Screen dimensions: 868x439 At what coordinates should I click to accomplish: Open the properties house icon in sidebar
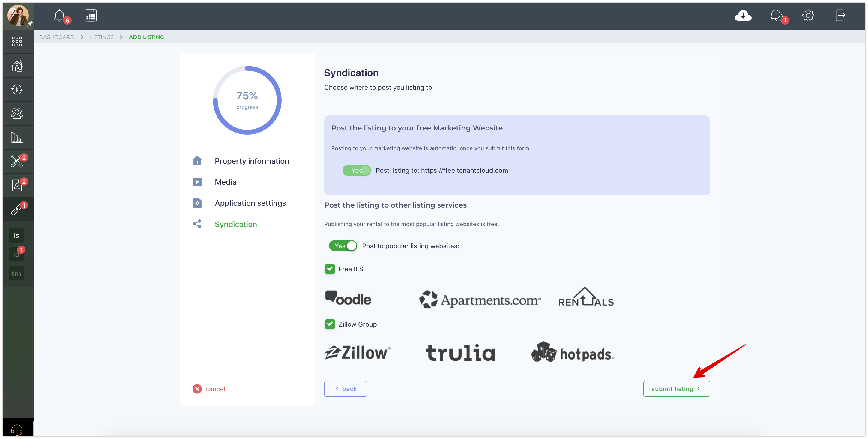tap(17, 66)
